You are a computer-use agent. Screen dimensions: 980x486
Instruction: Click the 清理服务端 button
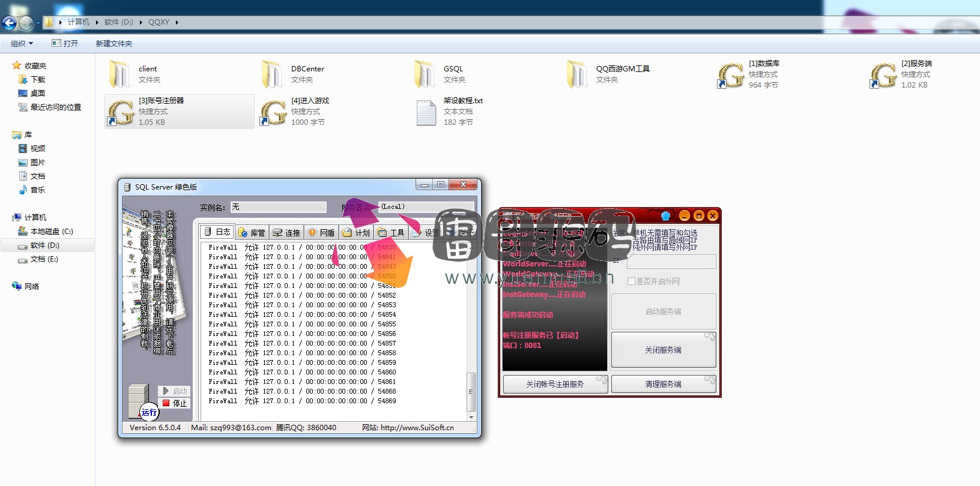(664, 384)
